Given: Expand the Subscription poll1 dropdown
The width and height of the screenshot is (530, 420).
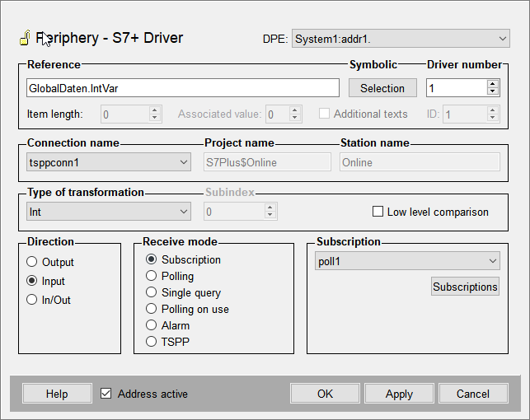Looking at the screenshot, I should (x=492, y=261).
